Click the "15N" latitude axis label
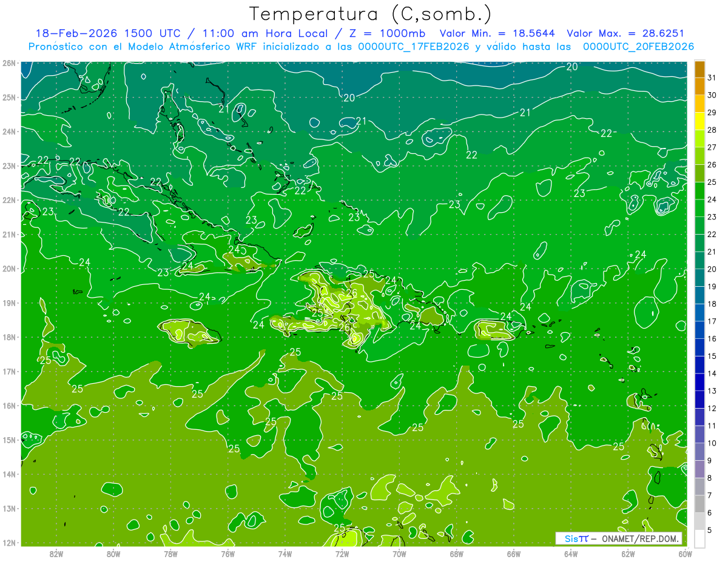Screen dimensions: 728x562 (x=8, y=440)
